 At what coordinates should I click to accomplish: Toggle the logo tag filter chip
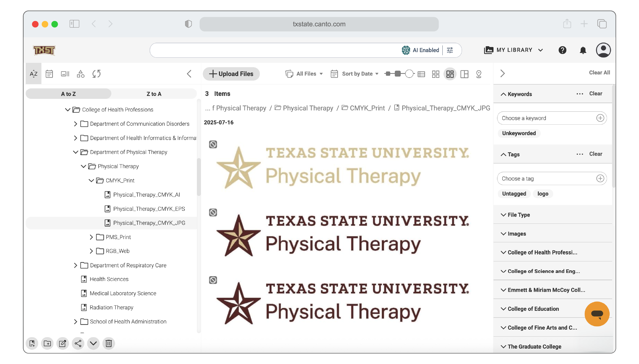[x=543, y=194]
